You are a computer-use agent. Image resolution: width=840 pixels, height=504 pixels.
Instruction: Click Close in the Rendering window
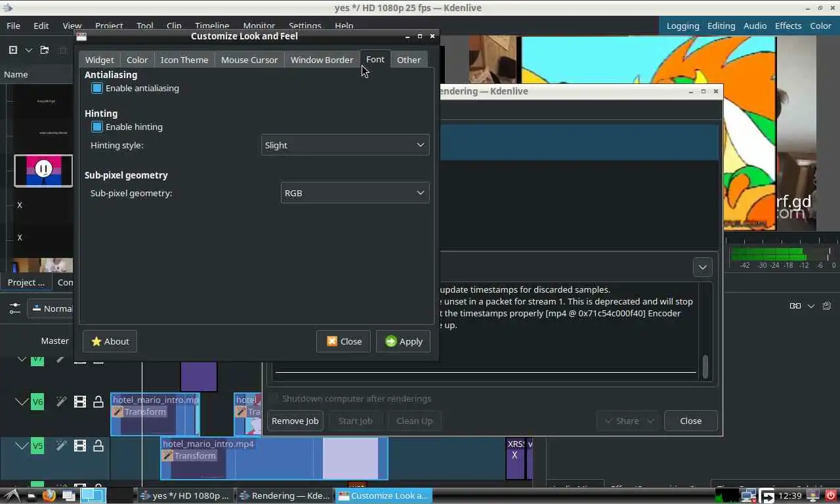click(690, 421)
